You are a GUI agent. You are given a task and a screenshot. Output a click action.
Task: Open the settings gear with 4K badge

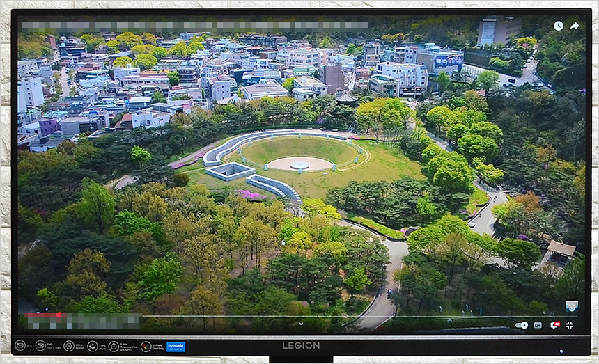pyautogui.click(x=554, y=325)
